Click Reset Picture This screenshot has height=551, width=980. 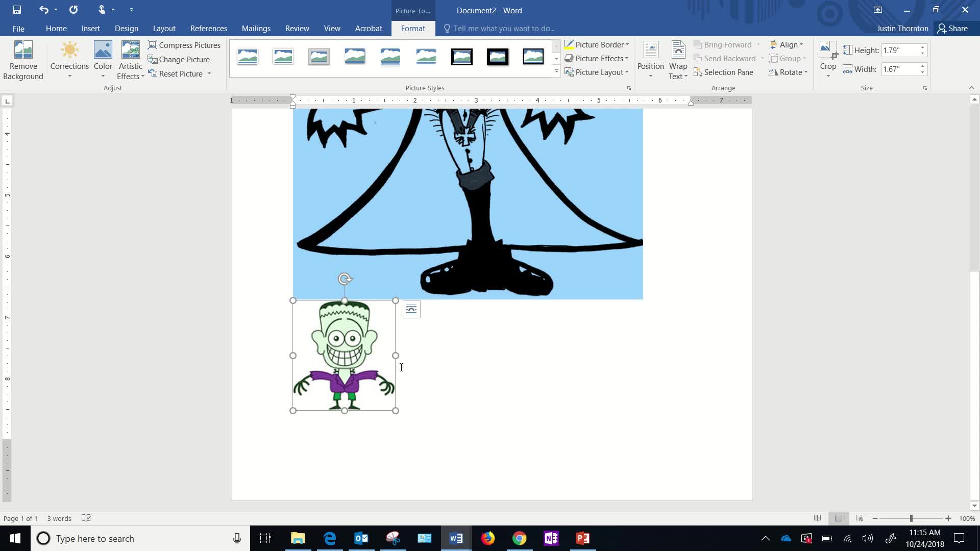click(x=175, y=73)
